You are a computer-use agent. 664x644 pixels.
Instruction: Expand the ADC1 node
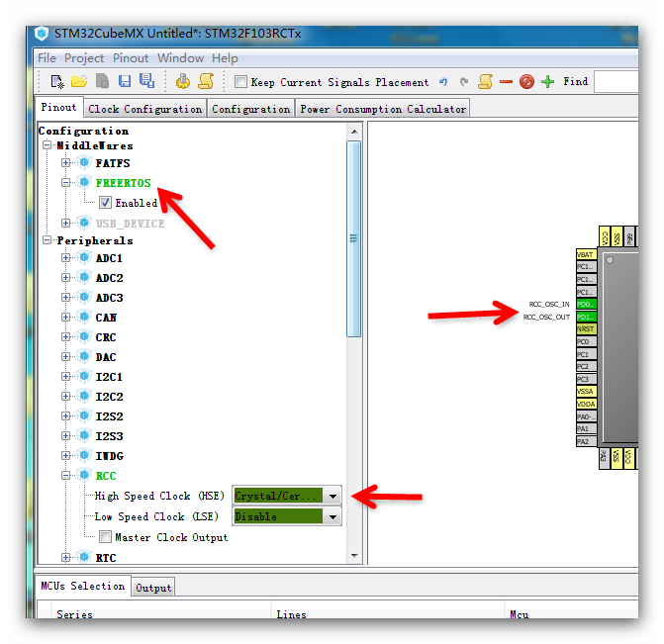[65, 257]
